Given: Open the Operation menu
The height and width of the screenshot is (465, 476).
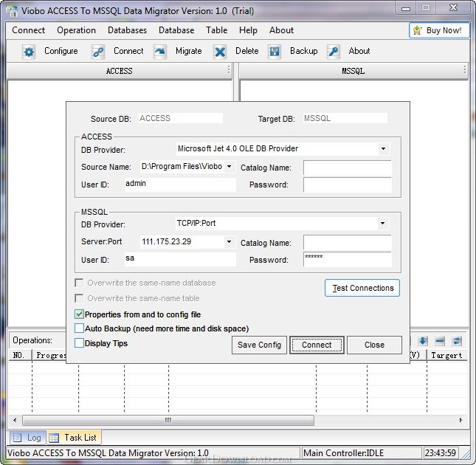Looking at the screenshot, I should click(x=76, y=30).
